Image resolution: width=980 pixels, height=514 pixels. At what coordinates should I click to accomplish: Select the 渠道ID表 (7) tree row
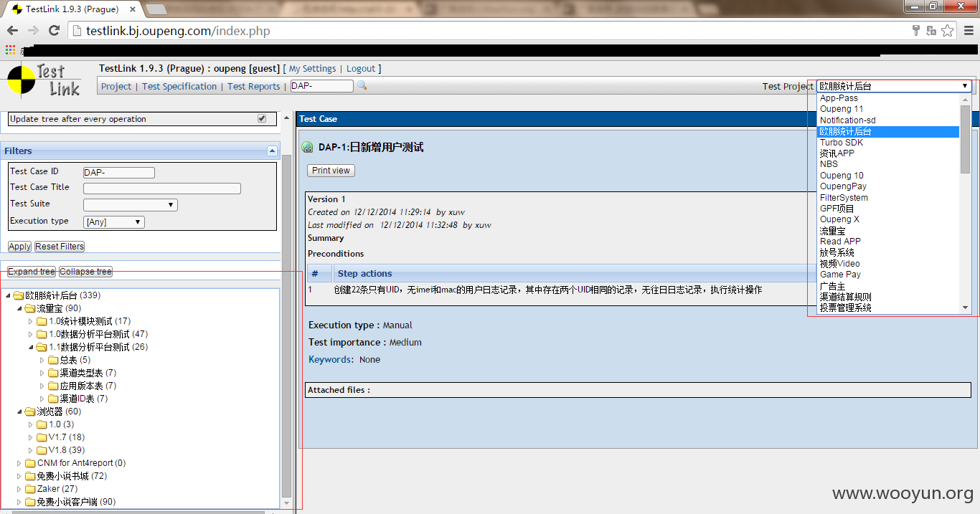pyautogui.click(x=83, y=399)
